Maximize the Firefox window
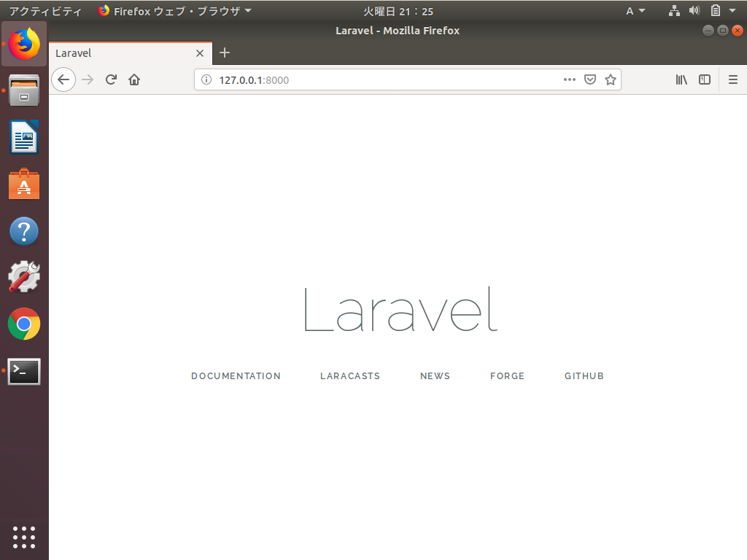 point(723,31)
